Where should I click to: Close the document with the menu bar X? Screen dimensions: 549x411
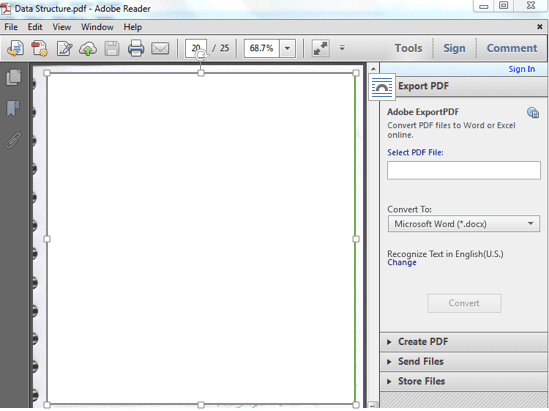(540, 27)
